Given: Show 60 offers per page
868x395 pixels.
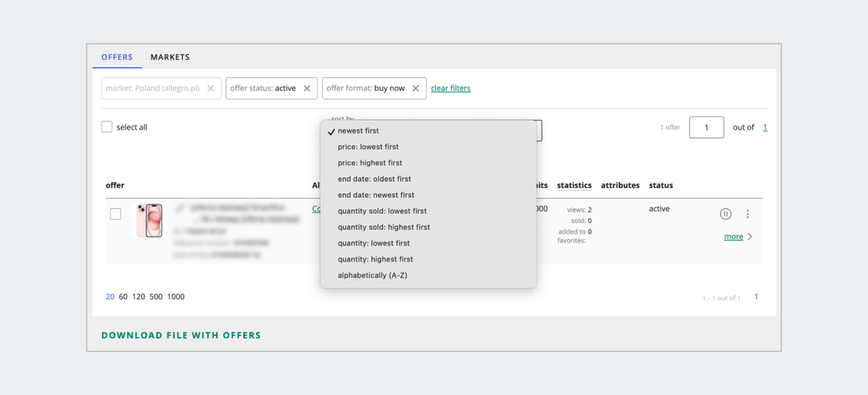Looking at the screenshot, I should (x=123, y=297).
